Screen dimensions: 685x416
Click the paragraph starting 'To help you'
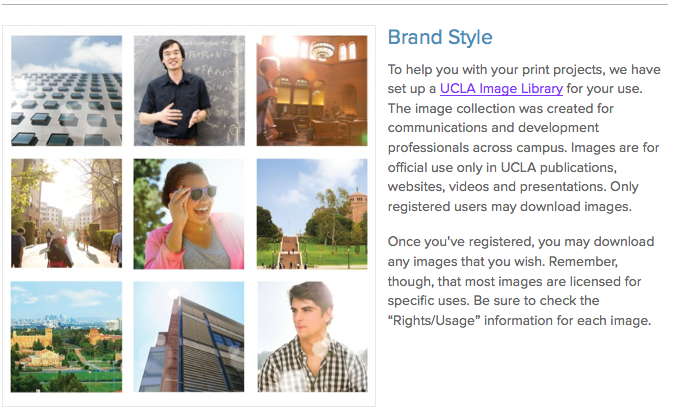[524, 138]
